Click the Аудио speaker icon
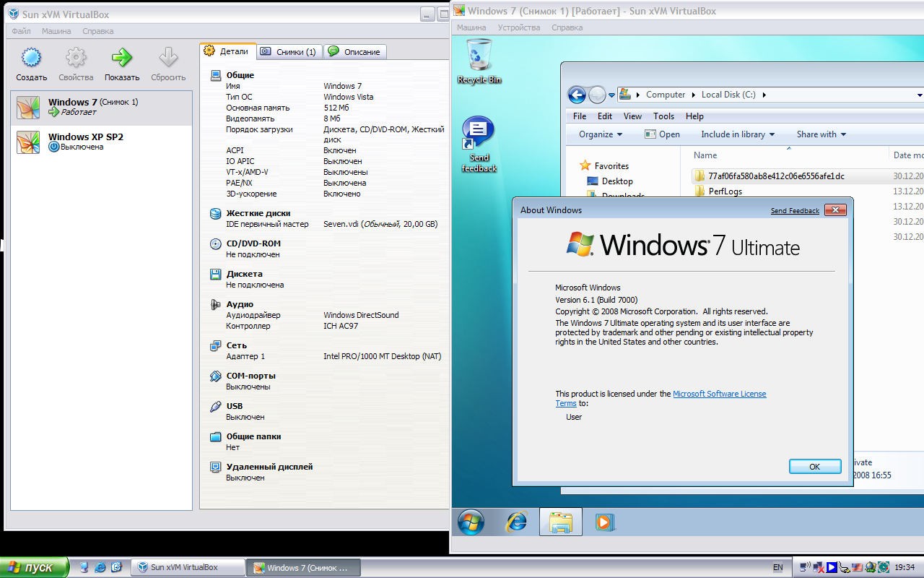Screen dimensions: 924x578 [215, 305]
